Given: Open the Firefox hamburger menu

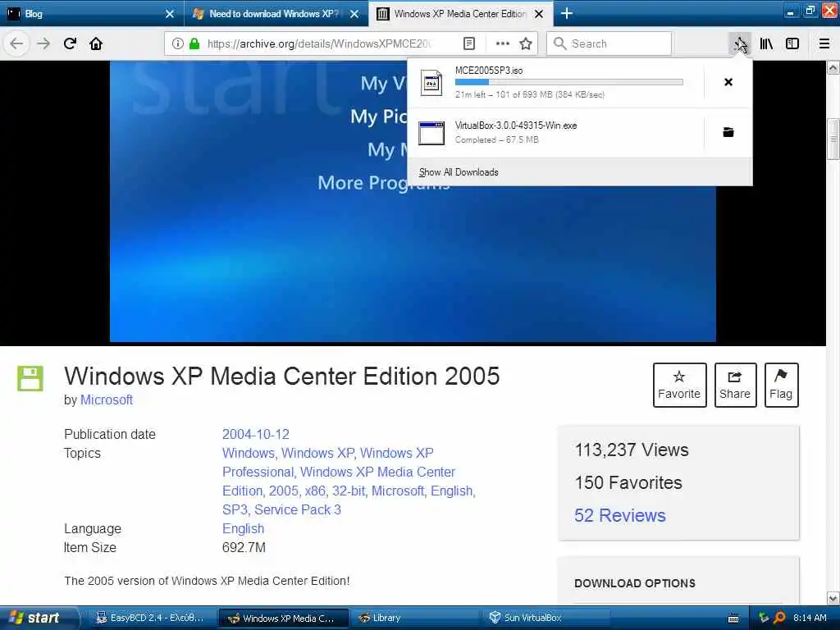Looking at the screenshot, I should 824,43.
